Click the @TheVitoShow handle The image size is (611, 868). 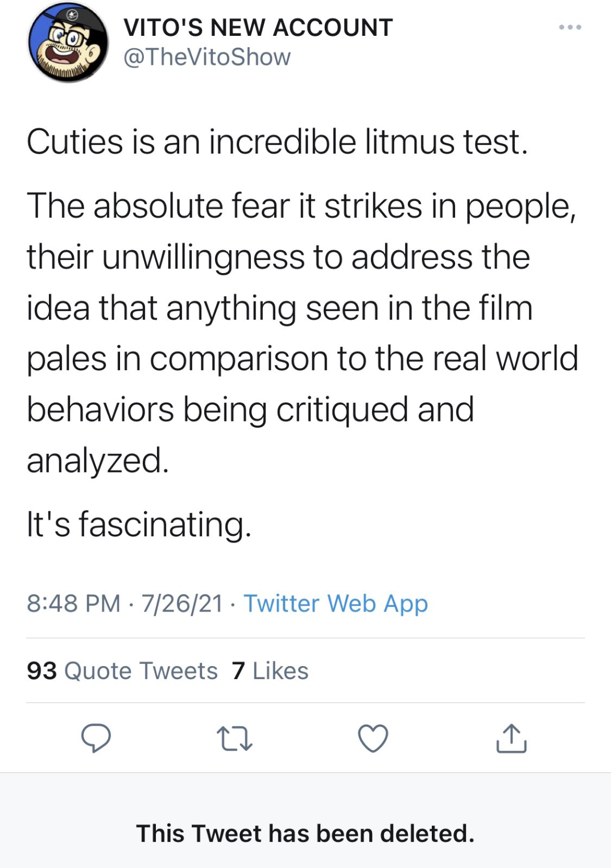(x=207, y=57)
